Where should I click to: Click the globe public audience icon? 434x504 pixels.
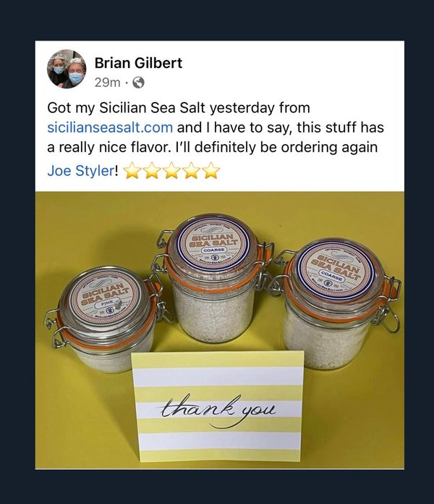point(139,83)
